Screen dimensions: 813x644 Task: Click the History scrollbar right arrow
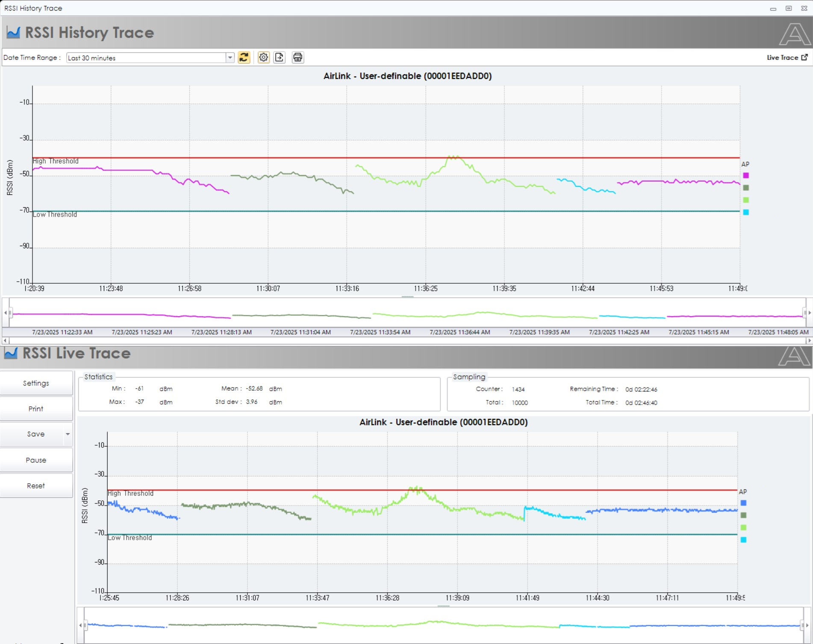click(x=809, y=341)
